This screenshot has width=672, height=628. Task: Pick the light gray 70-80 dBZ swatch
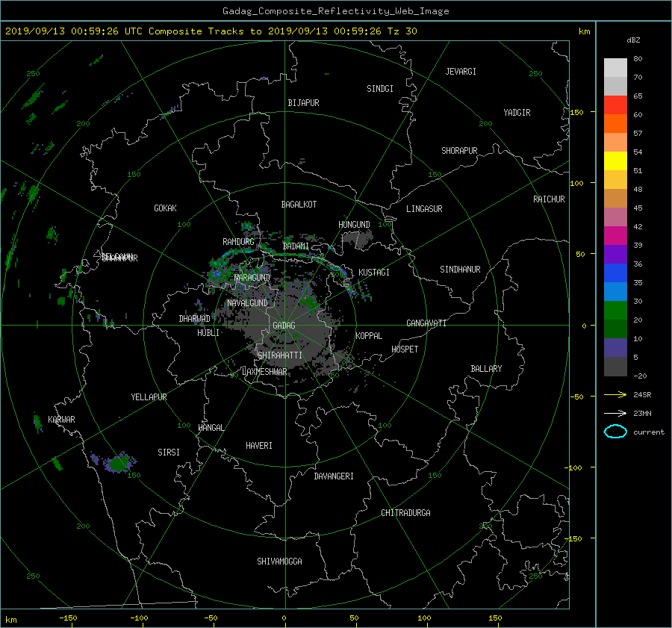coord(615,68)
